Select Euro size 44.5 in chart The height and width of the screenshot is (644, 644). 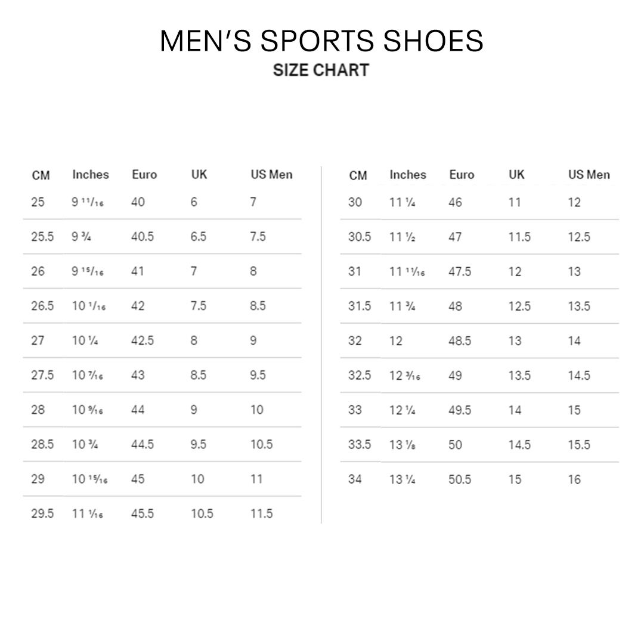143,444
